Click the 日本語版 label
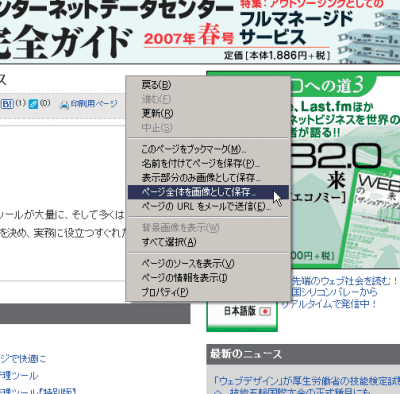The height and width of the screenshot is (394, 400). tap(240, 311)
